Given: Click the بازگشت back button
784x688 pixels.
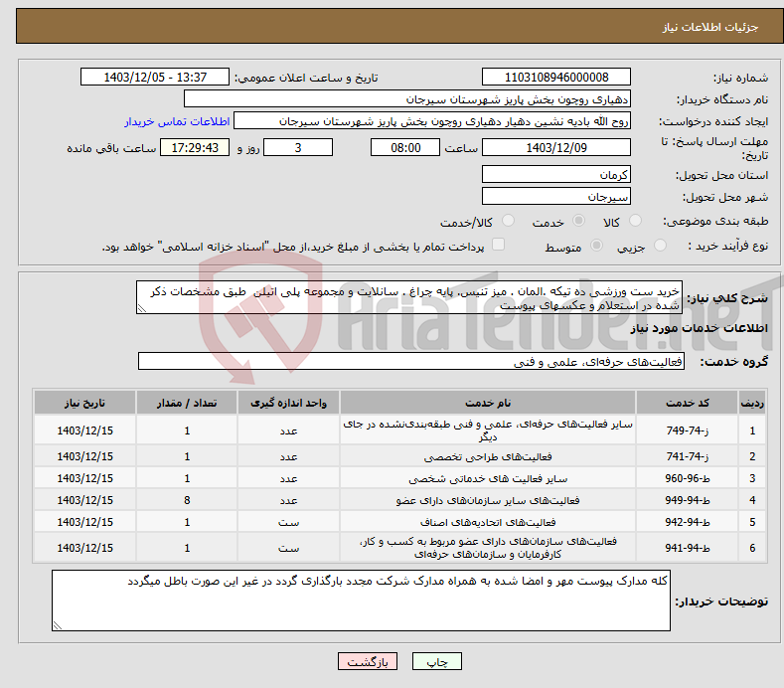Looking at the screenshot, I should pos(368,661).
